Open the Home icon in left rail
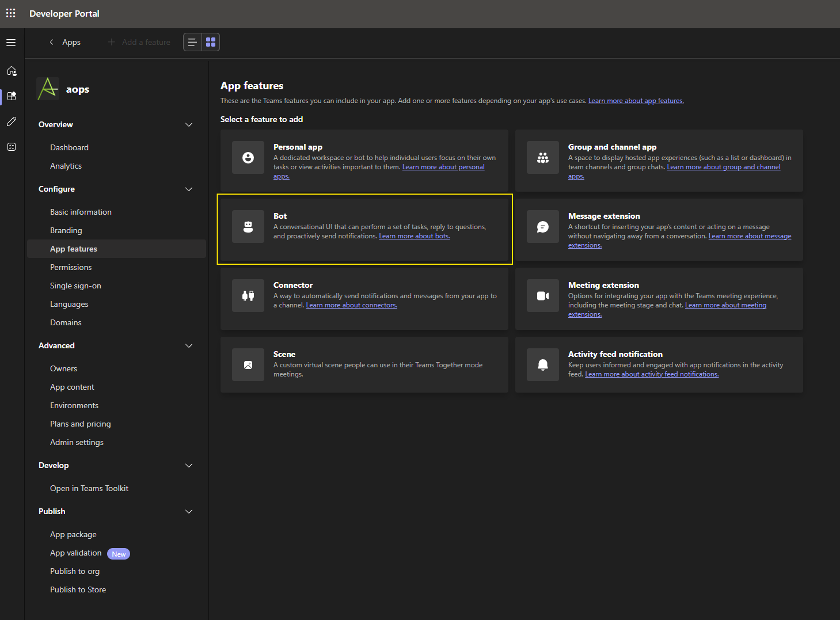 point(12,71)
